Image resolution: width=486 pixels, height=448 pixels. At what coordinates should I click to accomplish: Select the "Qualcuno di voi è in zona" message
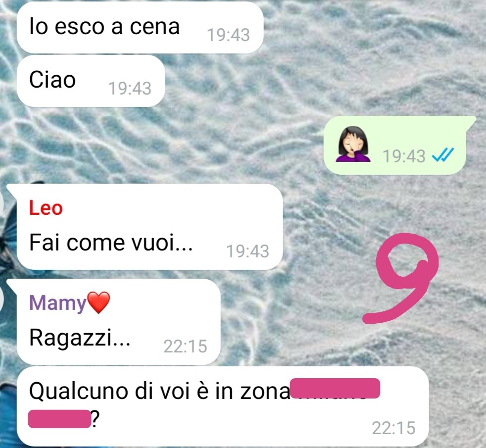(x=223, y=406)
